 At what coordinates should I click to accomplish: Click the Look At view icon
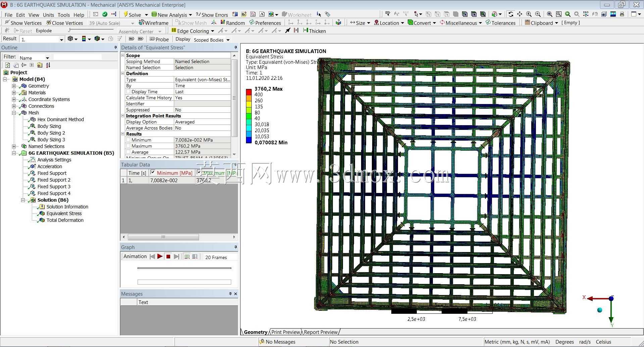point(595,14)
